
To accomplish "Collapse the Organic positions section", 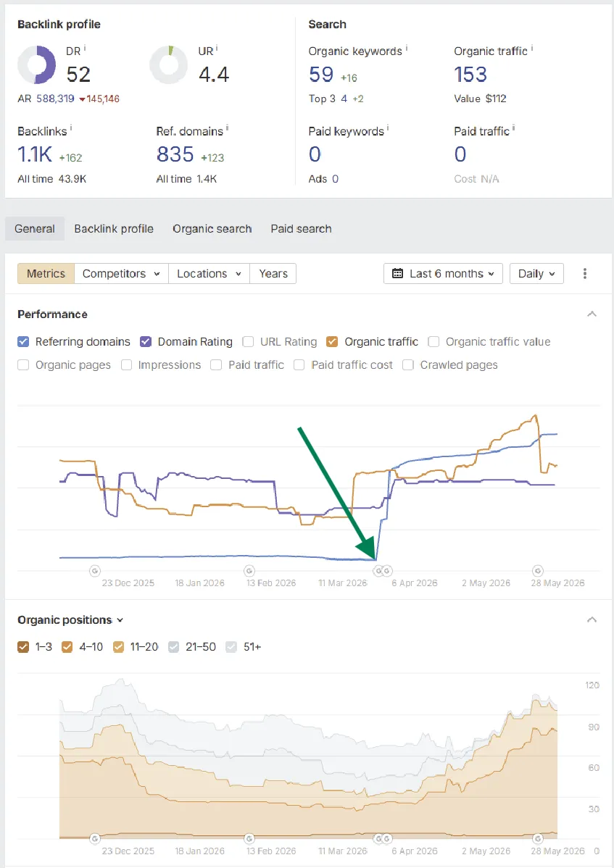I will pyautogui.click(x=592, y=619).
